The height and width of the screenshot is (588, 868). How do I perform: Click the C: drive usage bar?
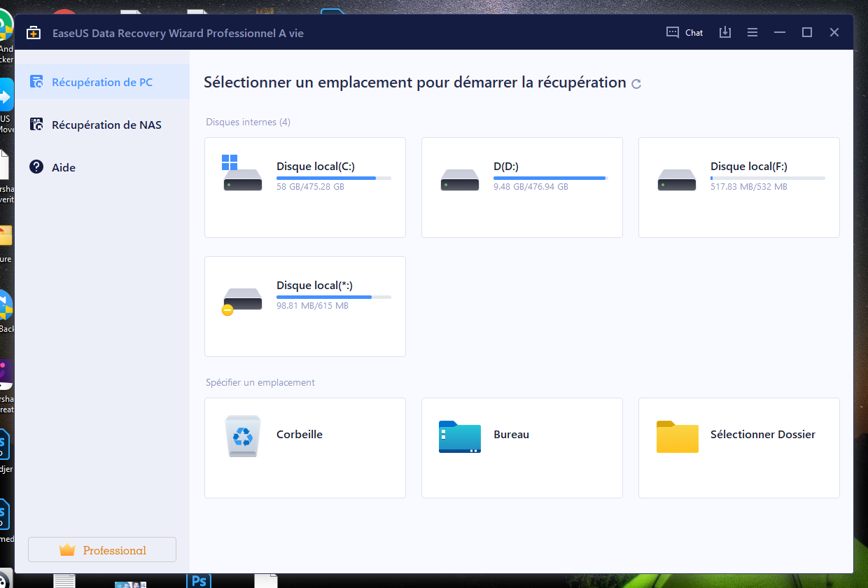click(334, 178)
